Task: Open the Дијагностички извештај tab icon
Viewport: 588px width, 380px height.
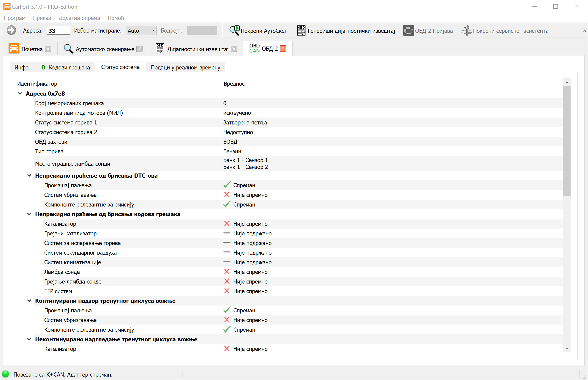Action: click(x=160, y=49)
